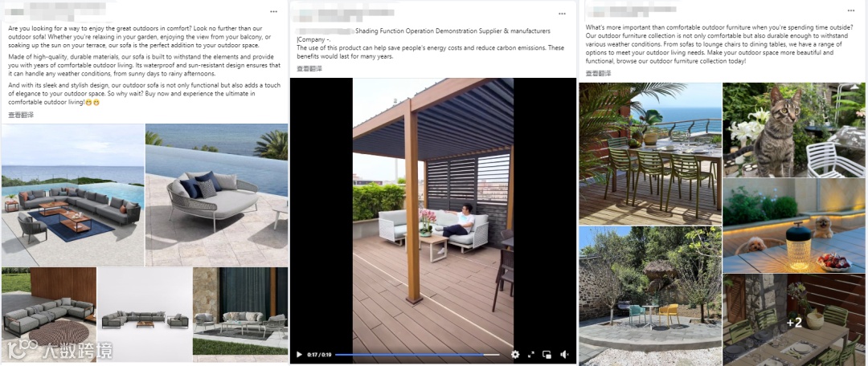Open video settings gear
Viewport: 868px width, 366px height.
point(515,355)
